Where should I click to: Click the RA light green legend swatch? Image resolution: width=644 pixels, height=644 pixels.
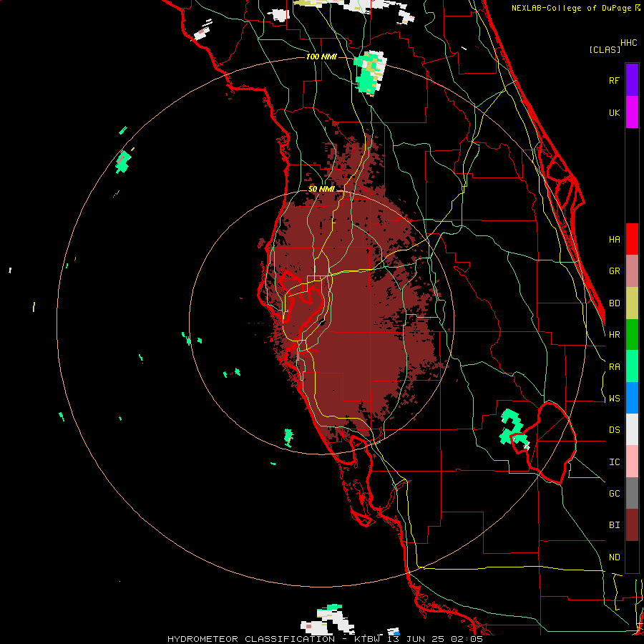[x=632, y=366]
